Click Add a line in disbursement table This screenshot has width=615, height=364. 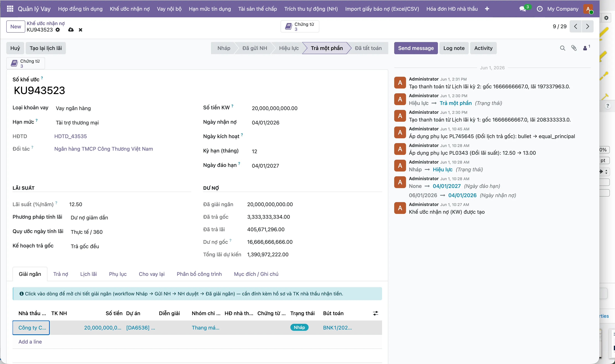[x=30, y=342]
